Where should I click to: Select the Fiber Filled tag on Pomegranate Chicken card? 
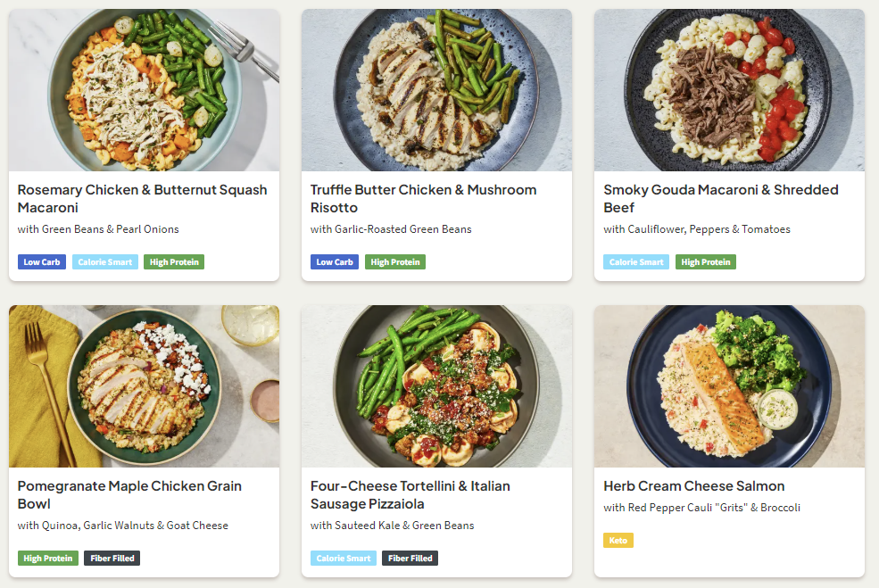click(x=112, y=559)
